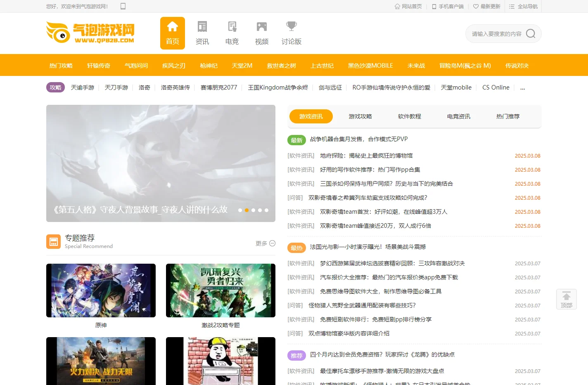The image size is (588, 385).
Task: Open 黑色沙漠MOBILE in the orange menu bar
Action: point(370,66)
